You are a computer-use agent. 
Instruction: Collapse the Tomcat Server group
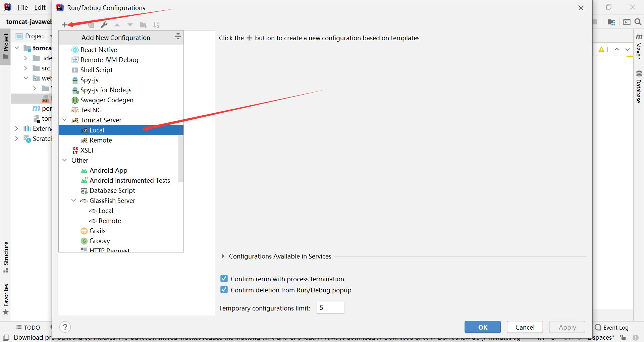(65, 120)
